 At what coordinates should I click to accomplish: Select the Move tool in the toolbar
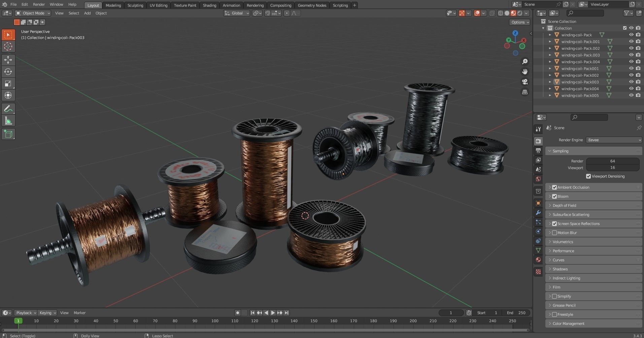coord(8,60)
